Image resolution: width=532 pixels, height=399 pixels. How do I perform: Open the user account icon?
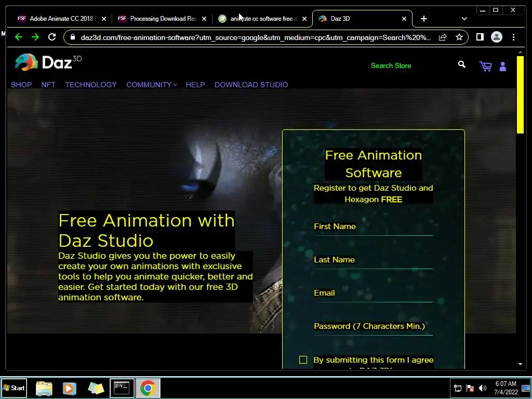(503, 66)
